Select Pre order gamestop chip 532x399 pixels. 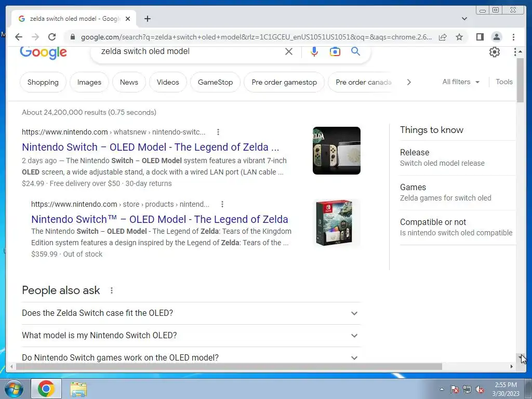[284, 82]
